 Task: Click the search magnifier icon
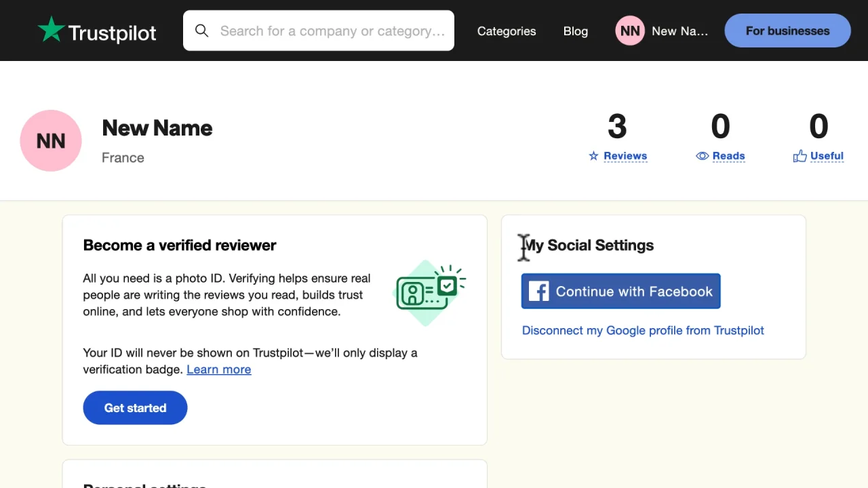pyautogui.click(x=201, y=30)
